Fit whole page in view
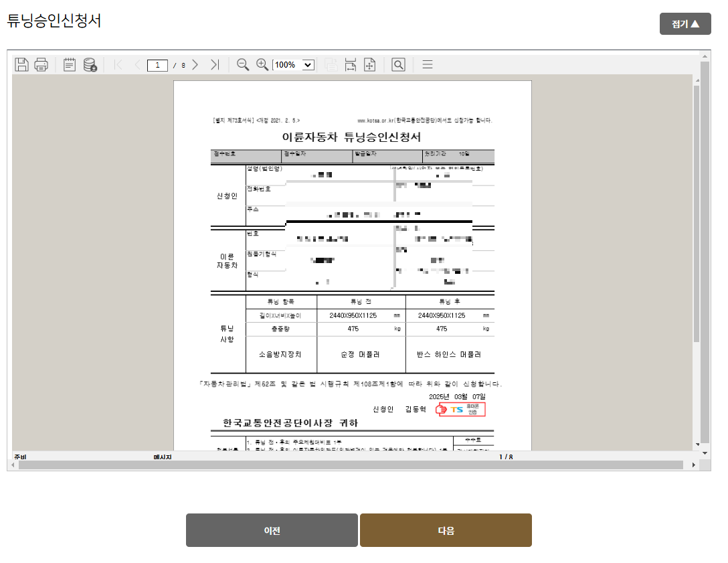This screenshot has height=563, width=728. click(x=370, y=64)
